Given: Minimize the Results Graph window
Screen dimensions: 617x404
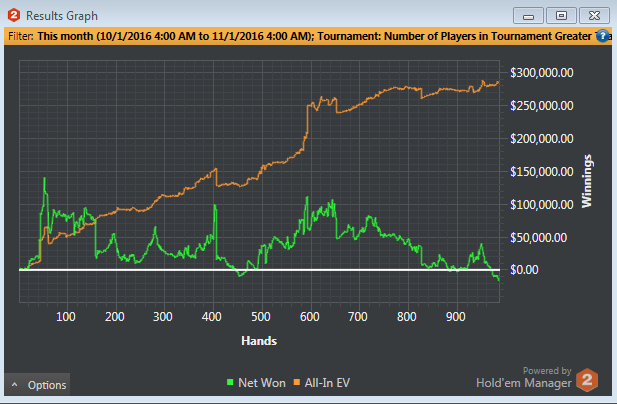Looking at the screenshot, I should point(528,16).
